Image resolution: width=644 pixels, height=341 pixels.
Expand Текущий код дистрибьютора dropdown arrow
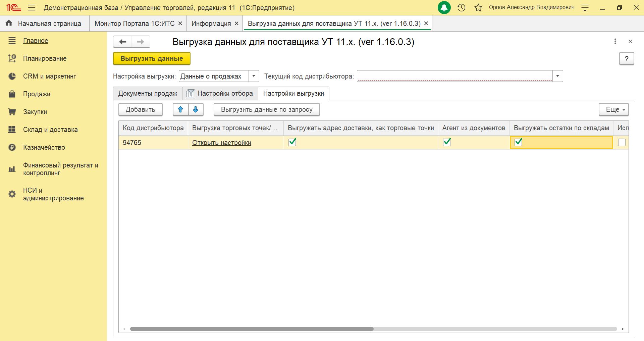click(557, 76)
